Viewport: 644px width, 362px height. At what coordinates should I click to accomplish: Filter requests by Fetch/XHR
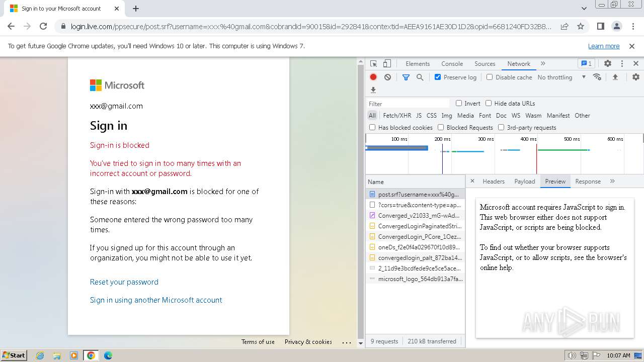click(x=397, y=115)
